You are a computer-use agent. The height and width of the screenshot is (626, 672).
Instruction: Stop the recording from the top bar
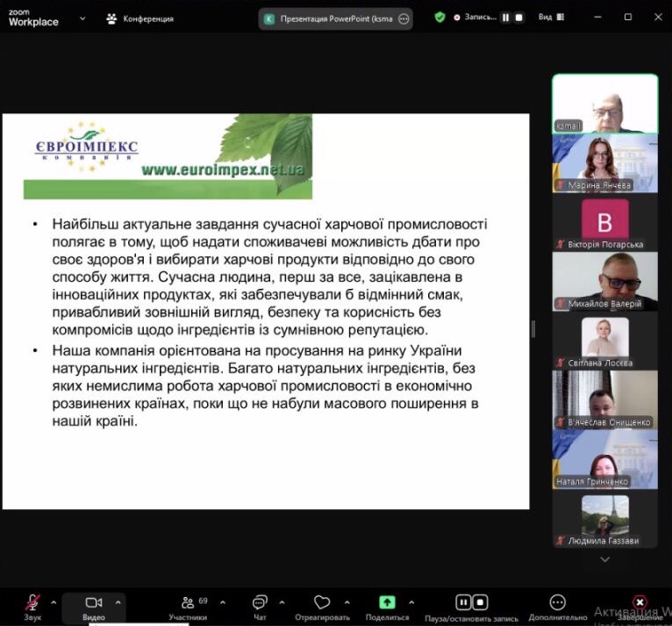click(x=518, y=18)
